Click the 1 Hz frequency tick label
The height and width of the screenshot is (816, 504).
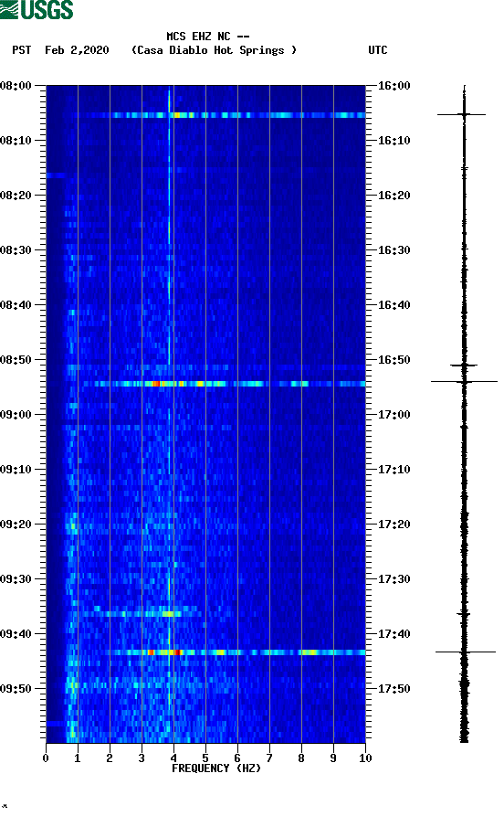tap(78, 758)
